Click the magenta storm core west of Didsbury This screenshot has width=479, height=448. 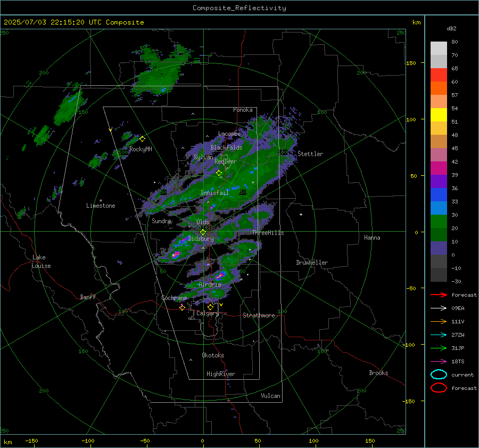(176, 255)
